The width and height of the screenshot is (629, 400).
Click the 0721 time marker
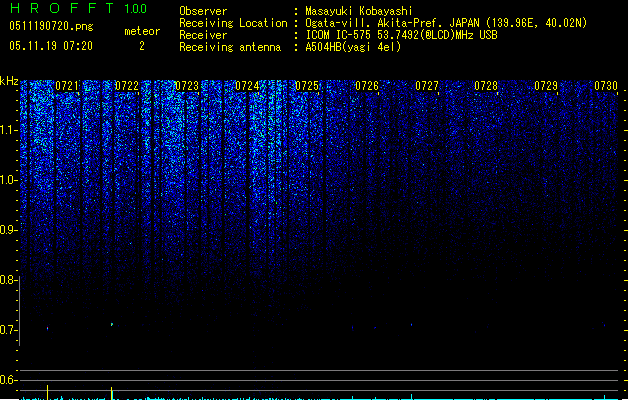tap(67, 86)
